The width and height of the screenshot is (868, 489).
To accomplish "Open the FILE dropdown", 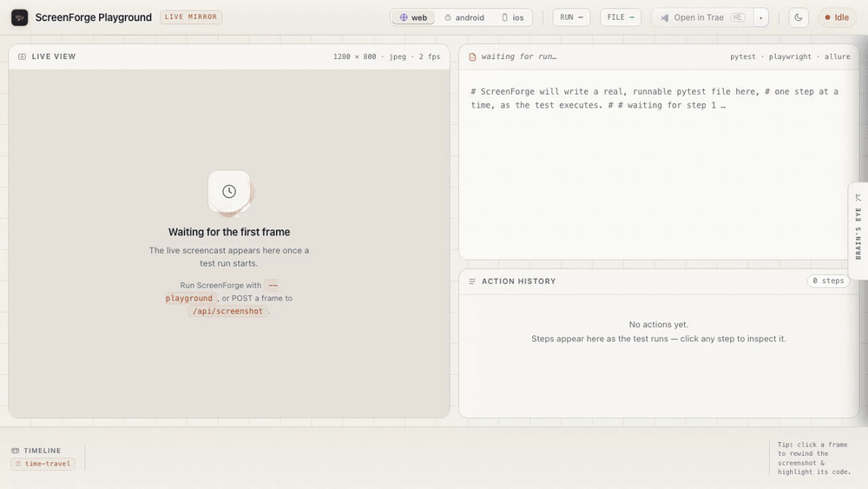I will tap(621, 17).
